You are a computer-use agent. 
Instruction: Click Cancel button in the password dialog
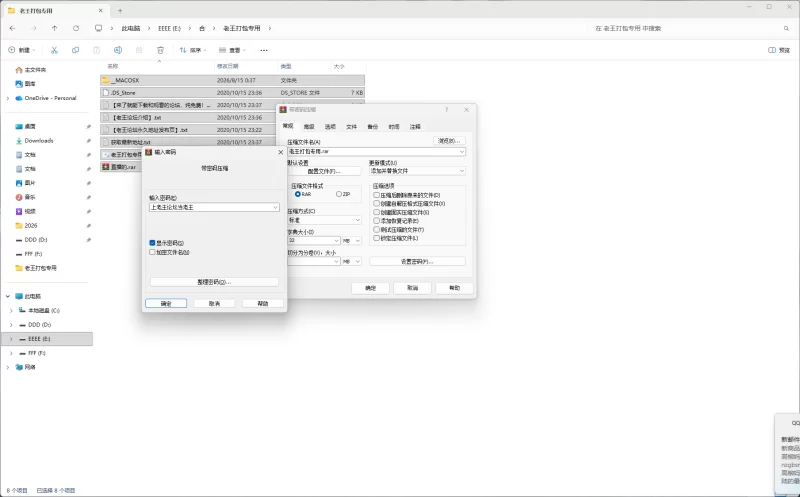214,303
